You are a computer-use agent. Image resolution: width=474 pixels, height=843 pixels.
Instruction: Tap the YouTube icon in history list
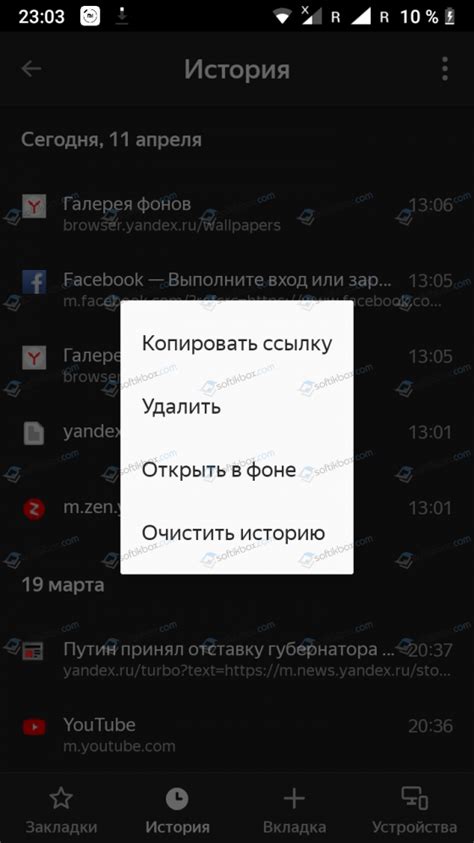tap(34, 727)
